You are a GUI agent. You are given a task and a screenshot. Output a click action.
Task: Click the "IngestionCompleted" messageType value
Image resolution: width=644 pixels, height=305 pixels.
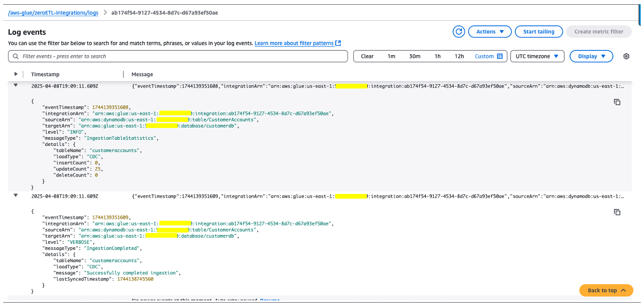[111, 248]
